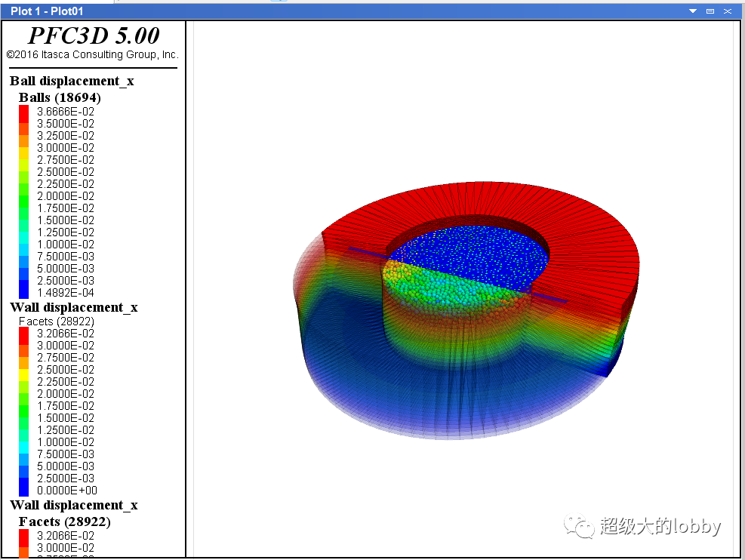Select the bold Facets (28922) entry
The image size is (745, 560).
tap(65, 522)
